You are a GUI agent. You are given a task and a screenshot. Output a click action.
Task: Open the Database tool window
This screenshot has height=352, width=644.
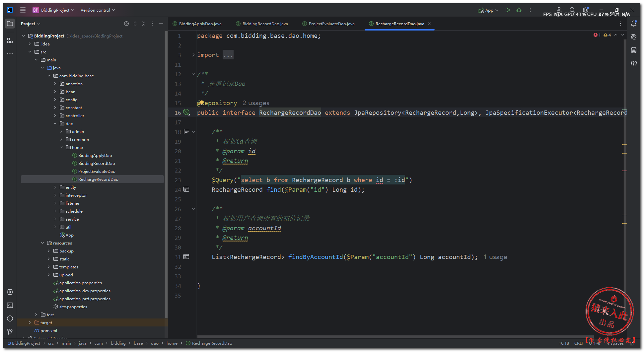point(633,50)
